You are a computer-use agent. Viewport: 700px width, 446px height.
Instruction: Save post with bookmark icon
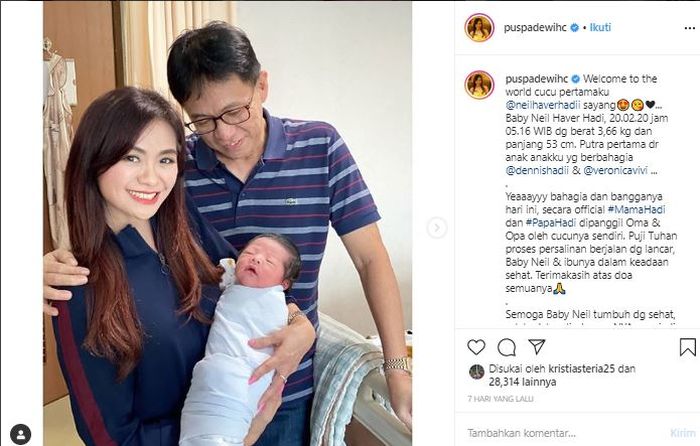pyautogui.click(x=688, y=347)
